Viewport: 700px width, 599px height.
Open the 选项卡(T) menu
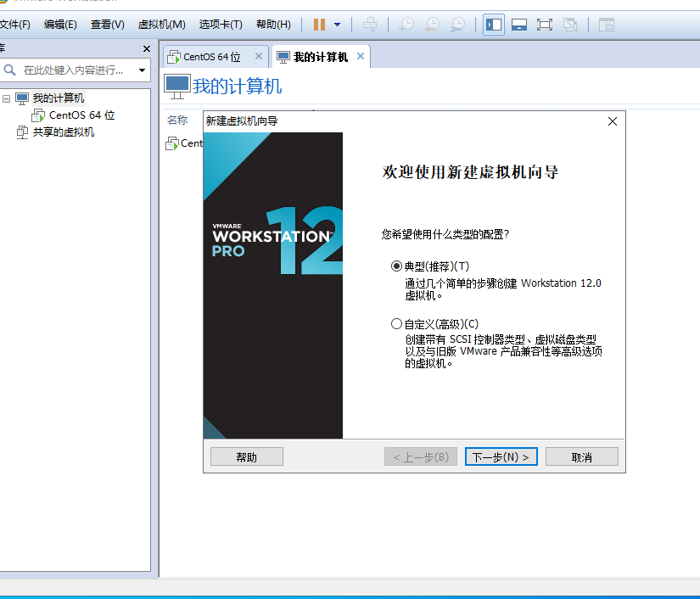(x=221, y=25)
